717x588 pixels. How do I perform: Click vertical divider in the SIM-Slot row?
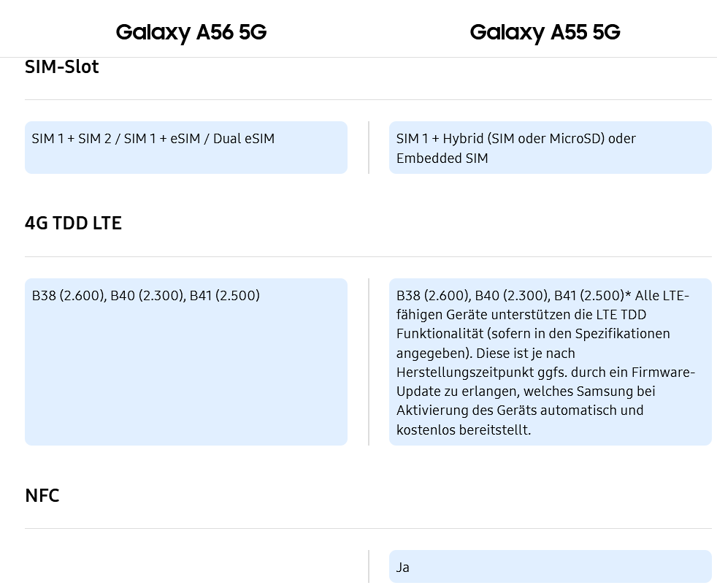(369, 148)
